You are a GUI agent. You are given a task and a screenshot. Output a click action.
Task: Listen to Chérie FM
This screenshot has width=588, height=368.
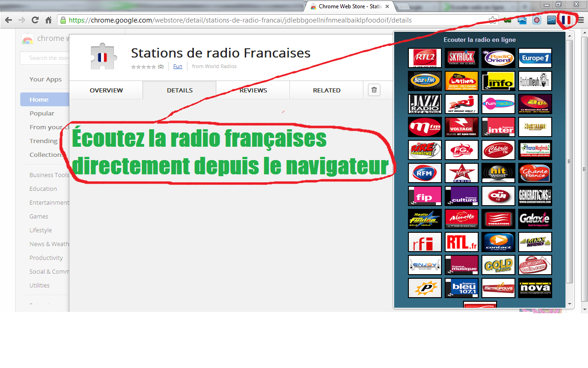coord(498,150)
